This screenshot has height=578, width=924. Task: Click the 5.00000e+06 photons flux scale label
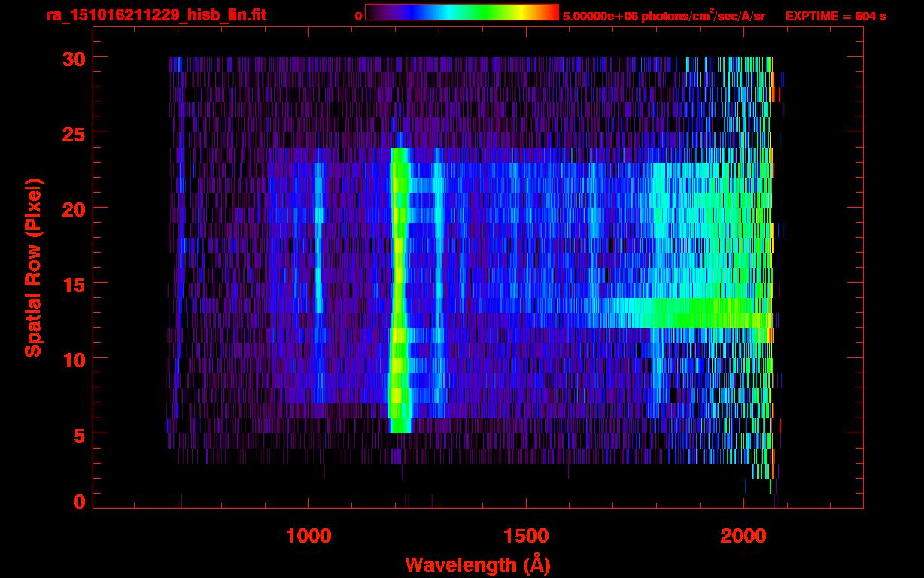pyautogui.click(x=663, y=16)
